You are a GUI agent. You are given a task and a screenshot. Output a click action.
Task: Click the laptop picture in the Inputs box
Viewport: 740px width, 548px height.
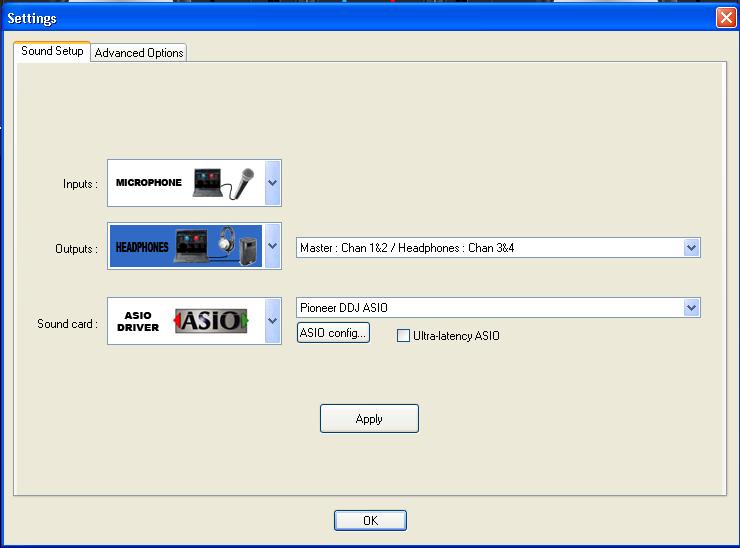pyautogui.click(x=206, y=182)
